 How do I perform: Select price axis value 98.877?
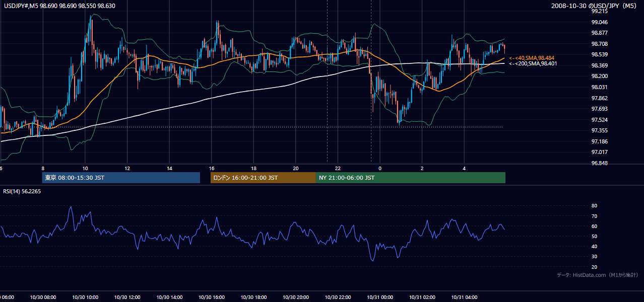point(599,33)
